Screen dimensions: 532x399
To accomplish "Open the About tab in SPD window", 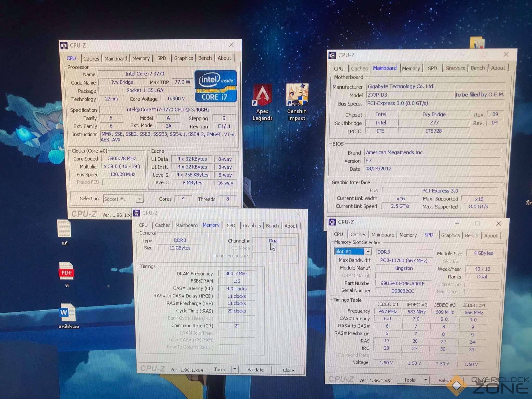I will (x=491, y=236).
